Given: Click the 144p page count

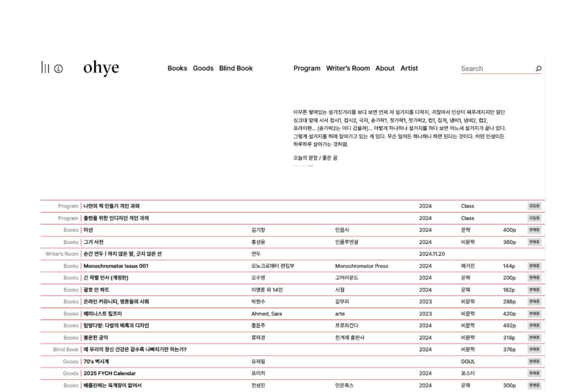Looking at the screenshot, I should [x=509, y=266].
